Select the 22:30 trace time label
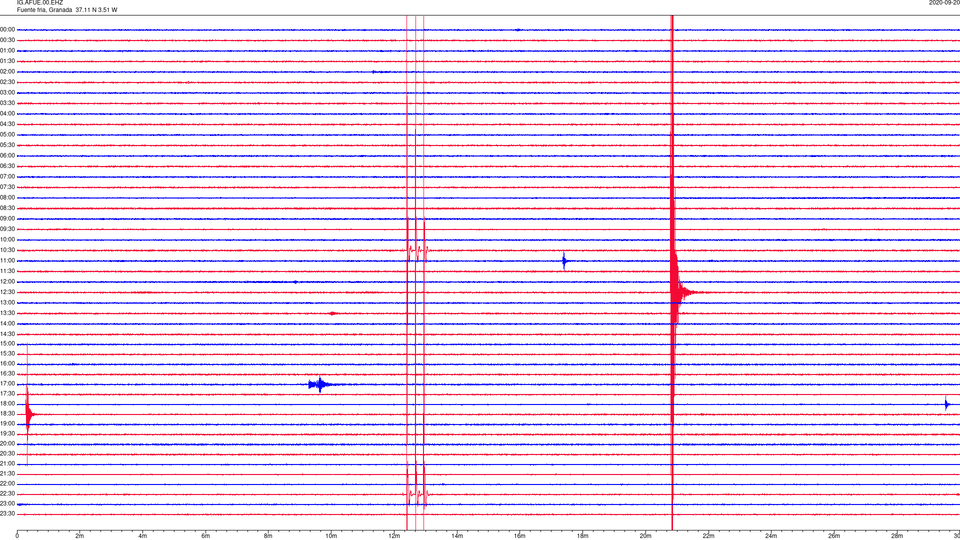The image size is (960, 540). (x=7, y=493)
